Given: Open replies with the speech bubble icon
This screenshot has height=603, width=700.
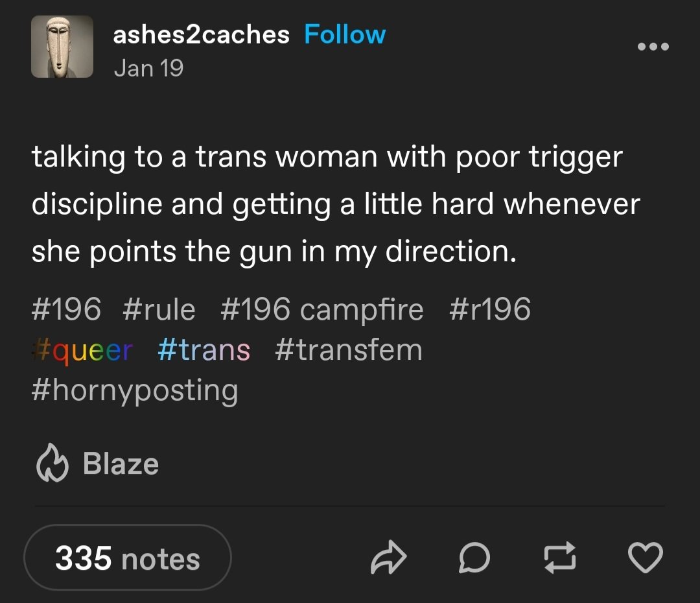Looking at the screenshot, I should coord(474,557).
